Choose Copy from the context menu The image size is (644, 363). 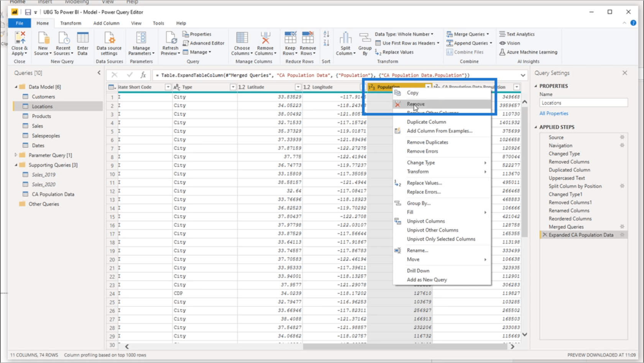(442, 93)
